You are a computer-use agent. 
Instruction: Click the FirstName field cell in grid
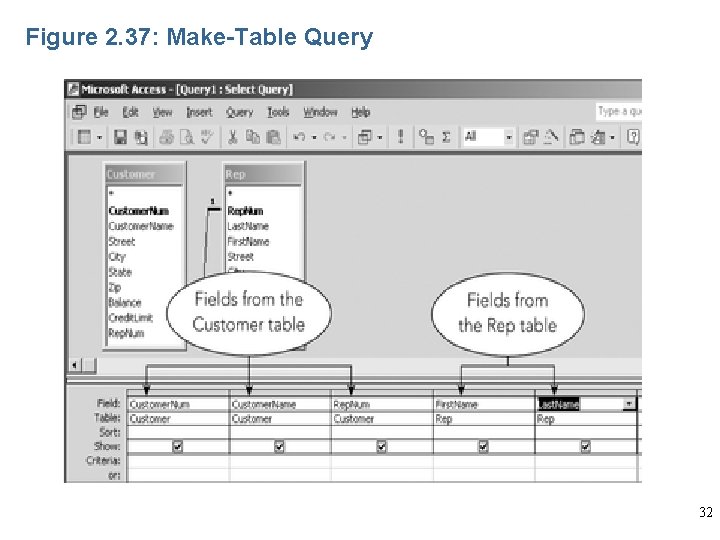point(484,405)
